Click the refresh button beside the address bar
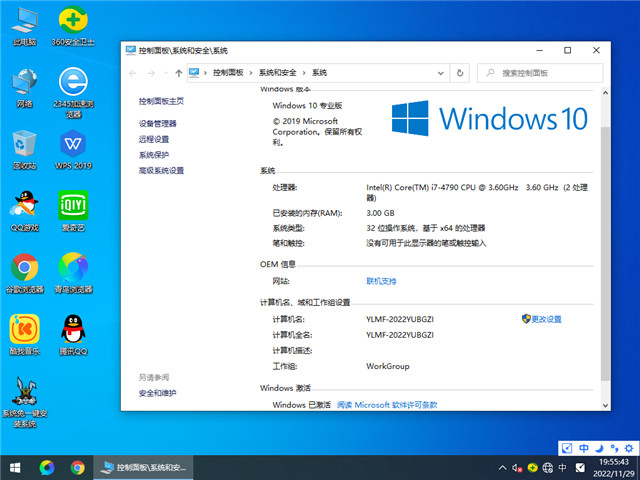 pos(459,72)
